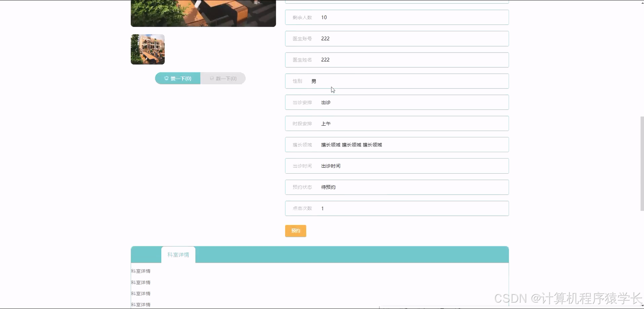This screenshot has height=309, width=644.
Task: Click the thumbs-down icon on 踩一下 button
Action: pyautogui.click(x=211, y=78)
